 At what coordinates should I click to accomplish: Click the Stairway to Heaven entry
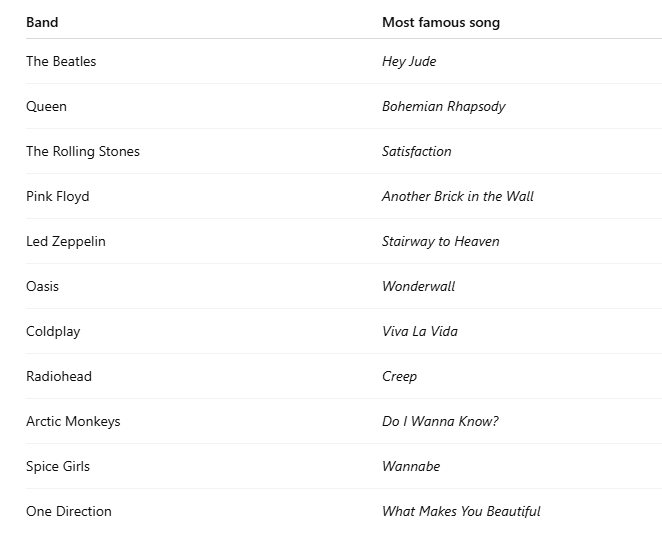pyautogui.click(x=440, y=241)
